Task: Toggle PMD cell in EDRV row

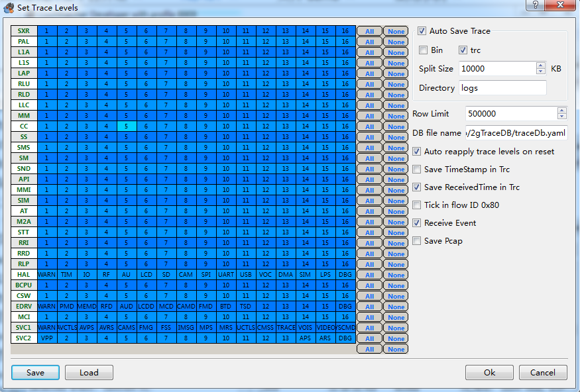Action: pos(67,307)
